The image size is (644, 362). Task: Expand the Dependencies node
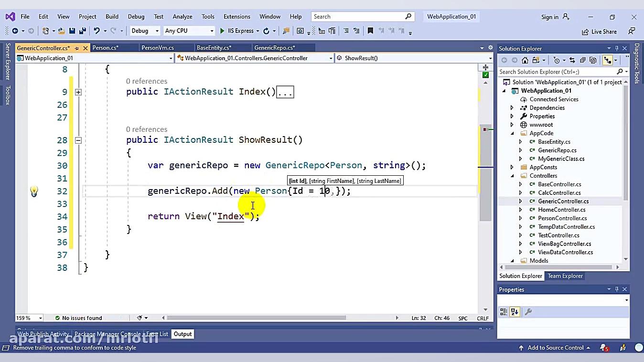512,108
